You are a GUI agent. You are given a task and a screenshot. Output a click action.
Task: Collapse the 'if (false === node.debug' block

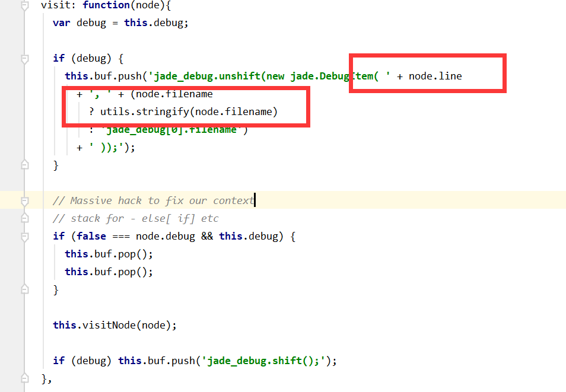click(x=24, y=237)
